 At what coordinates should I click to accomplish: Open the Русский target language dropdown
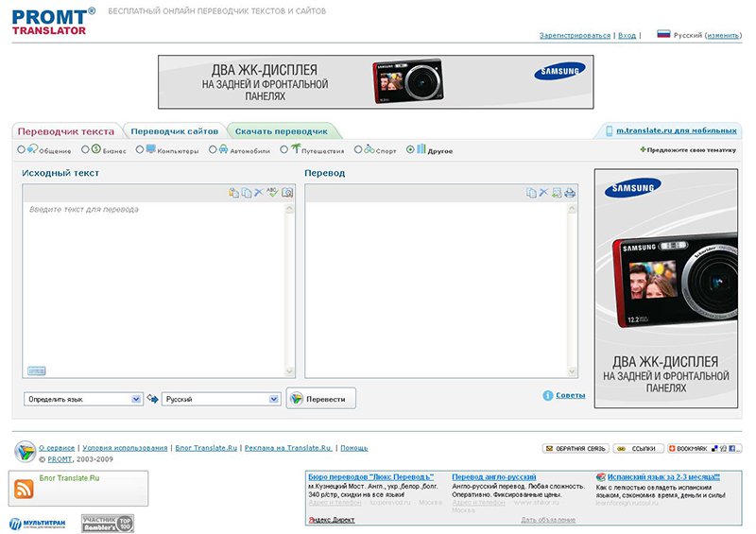point(221,399)
